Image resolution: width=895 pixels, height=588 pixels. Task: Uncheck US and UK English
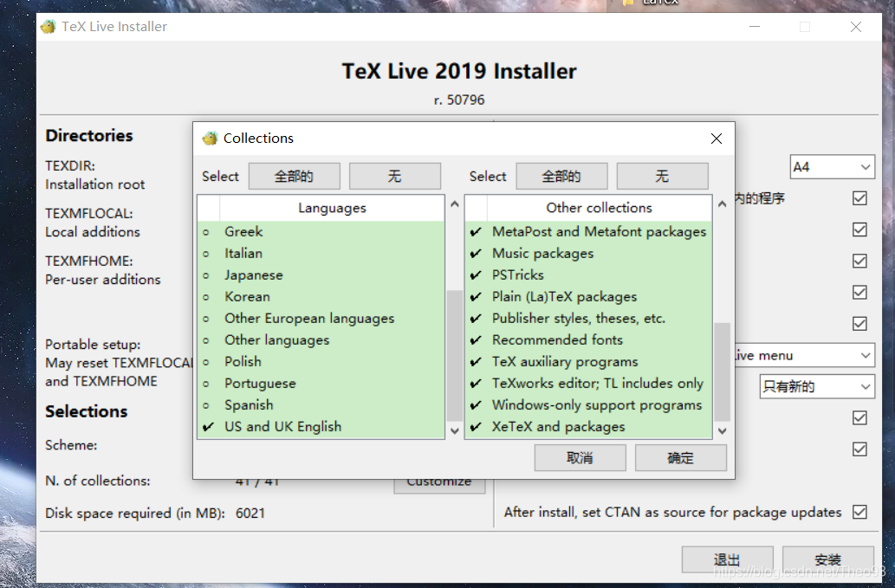[321, 427]
